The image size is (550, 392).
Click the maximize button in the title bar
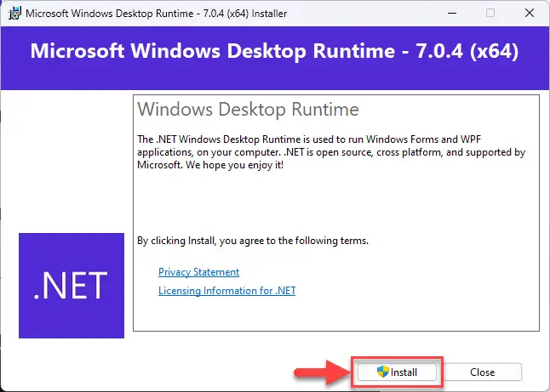[x=490, y=14]
